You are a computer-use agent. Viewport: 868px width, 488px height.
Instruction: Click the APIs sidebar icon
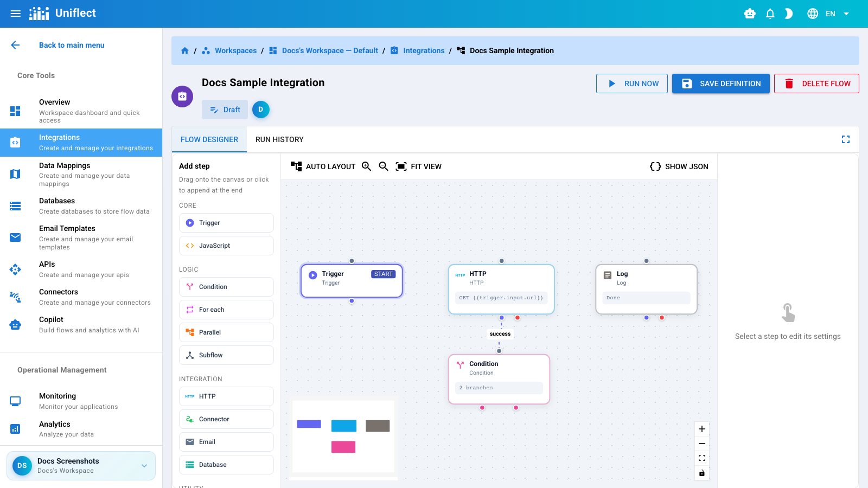click(x=15, y=269)
